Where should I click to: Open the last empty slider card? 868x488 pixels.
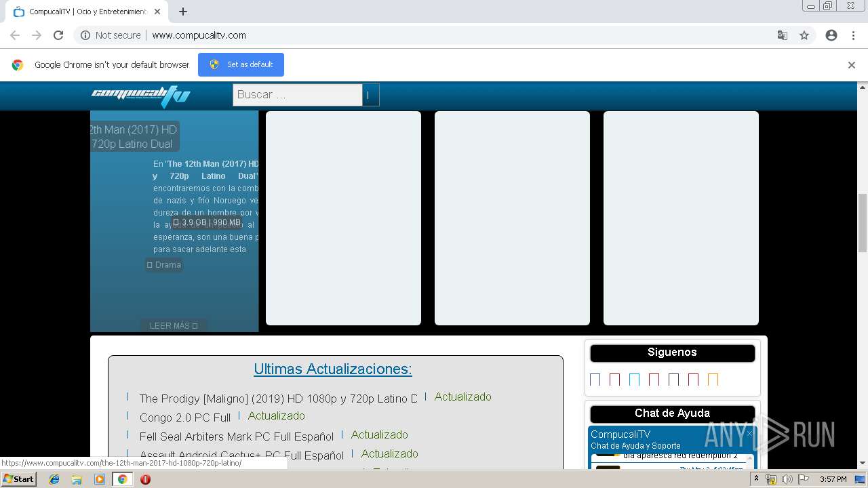[681, 218]
